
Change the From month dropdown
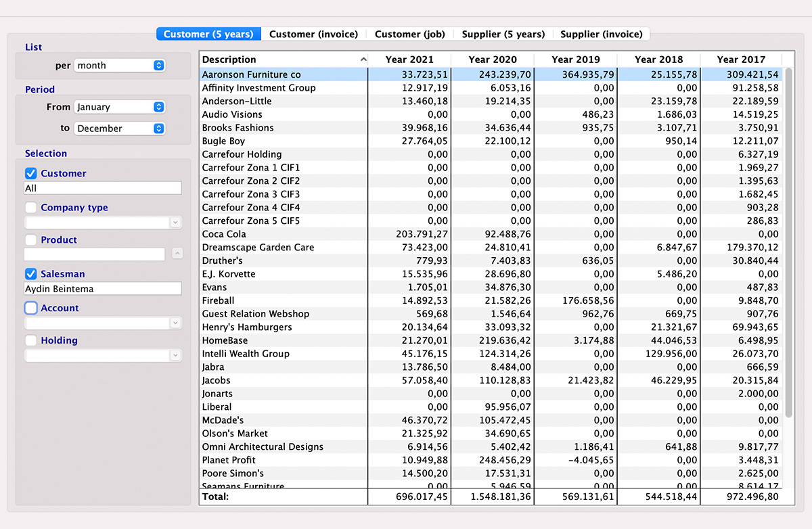click(120, 107)
